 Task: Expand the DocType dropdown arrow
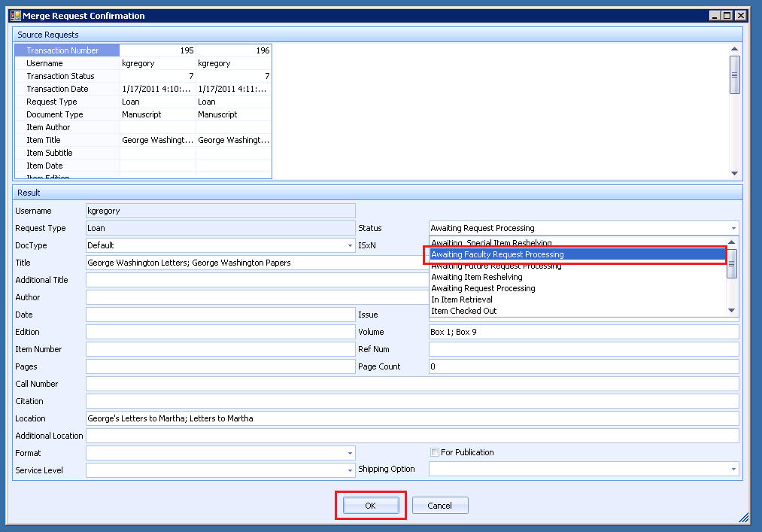pos(350,245)
